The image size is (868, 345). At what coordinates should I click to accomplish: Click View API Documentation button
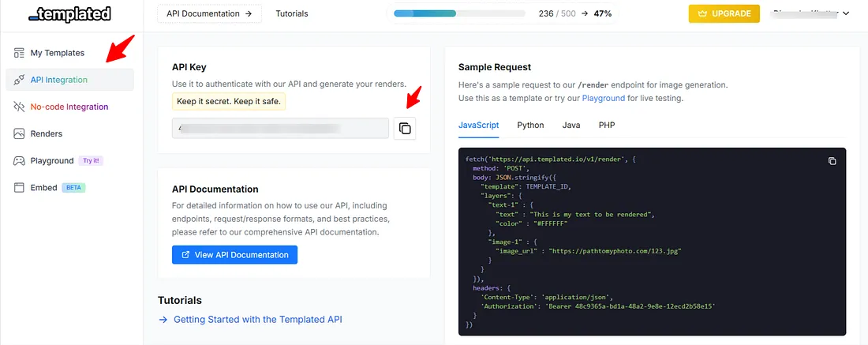(x=234, y=255)
